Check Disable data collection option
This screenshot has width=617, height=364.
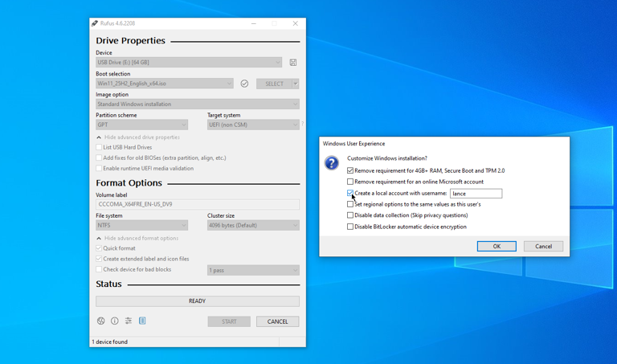pos(350,215)
